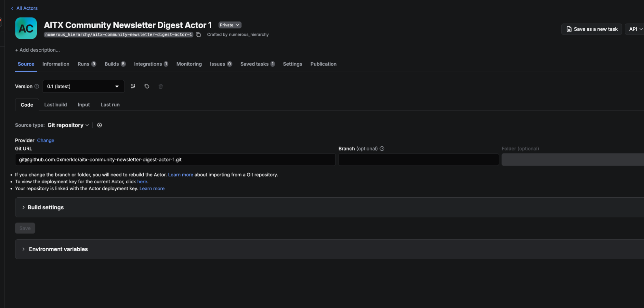
Task: Expand the Build settings section
Action: pyautogui.click(x=329, y=207)
